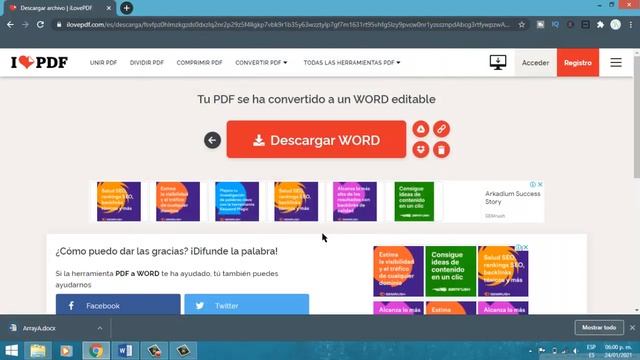The height and width of the screenshot is (360, 640).
Task: Click the iLovePDF logo
Action: pyautogui.click(x=39, y=62)
